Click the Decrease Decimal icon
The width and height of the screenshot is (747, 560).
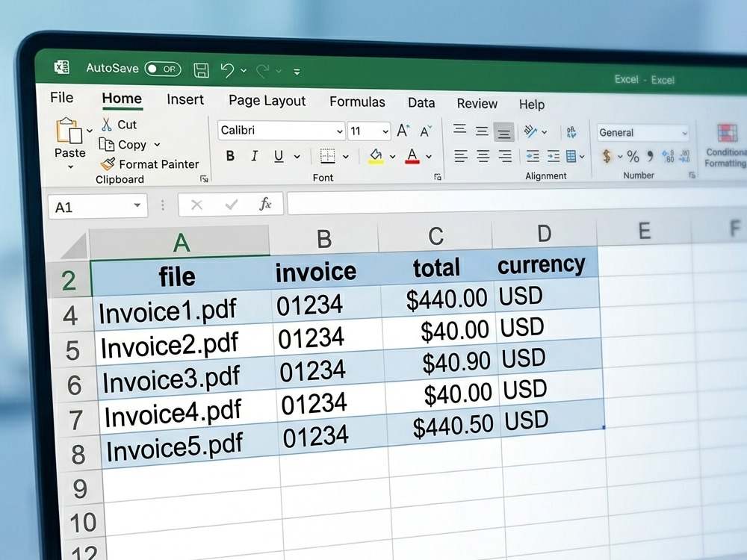point(684,156)
